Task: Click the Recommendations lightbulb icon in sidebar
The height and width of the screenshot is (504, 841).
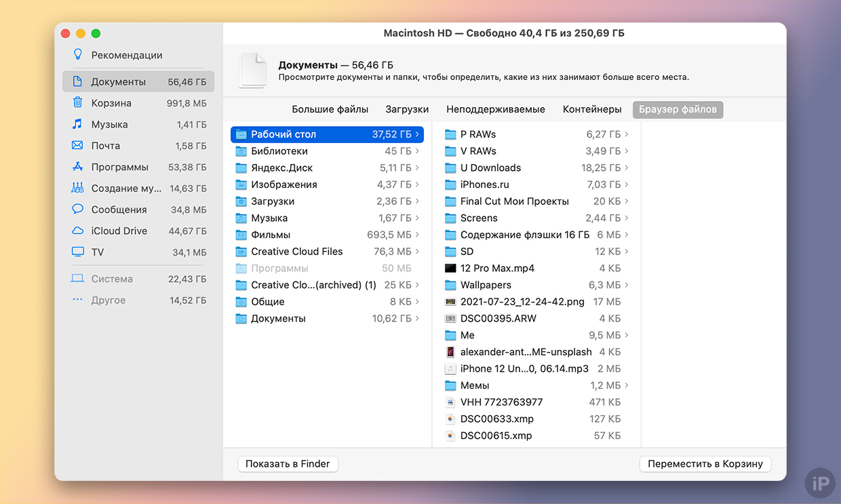Action: pyautogui.click(x=78, y=55)
